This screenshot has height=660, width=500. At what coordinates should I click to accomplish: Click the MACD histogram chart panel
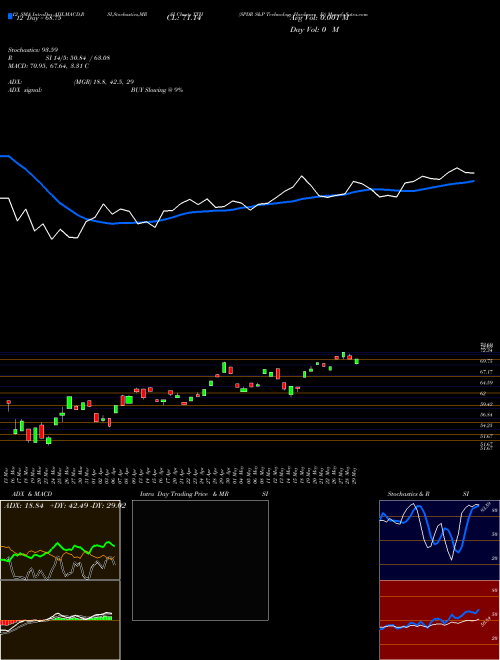(60, 620)
